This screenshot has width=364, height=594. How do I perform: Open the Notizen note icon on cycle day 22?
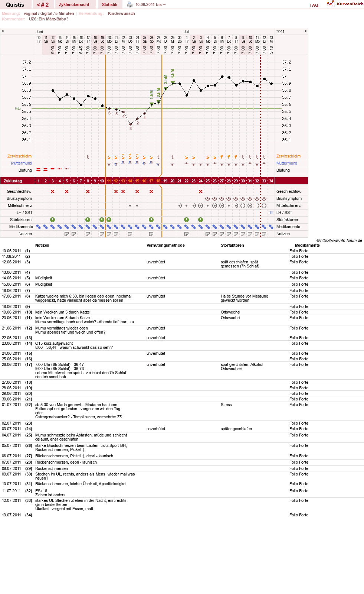pyautogui.click(x=187, y=234)
